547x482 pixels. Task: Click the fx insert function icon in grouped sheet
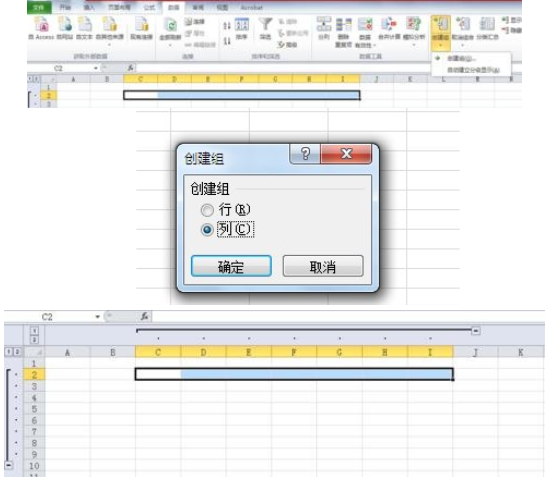pyautogui.click(x=144, y=316)
